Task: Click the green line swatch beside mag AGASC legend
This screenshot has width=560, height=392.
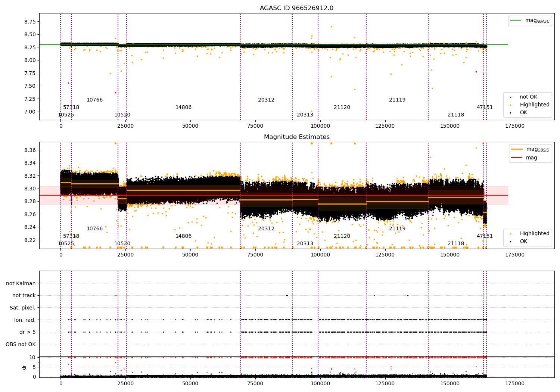Action: tap(516, 21)
